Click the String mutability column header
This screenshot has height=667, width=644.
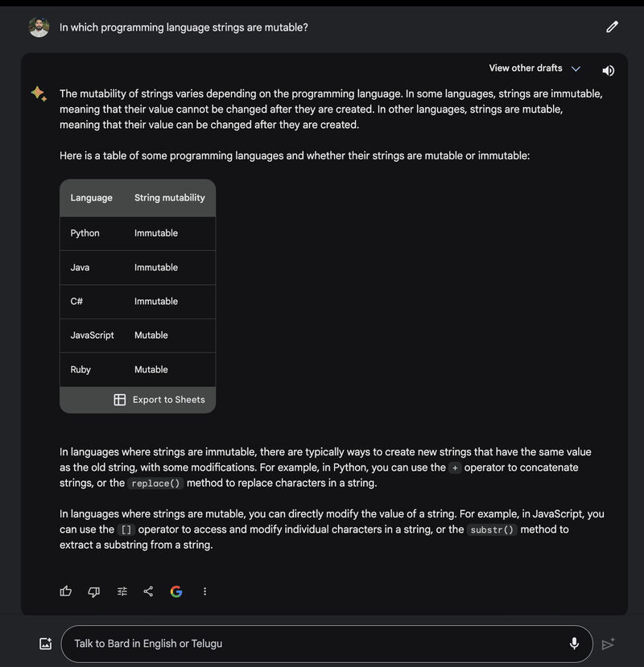click(x=169, y=198)
